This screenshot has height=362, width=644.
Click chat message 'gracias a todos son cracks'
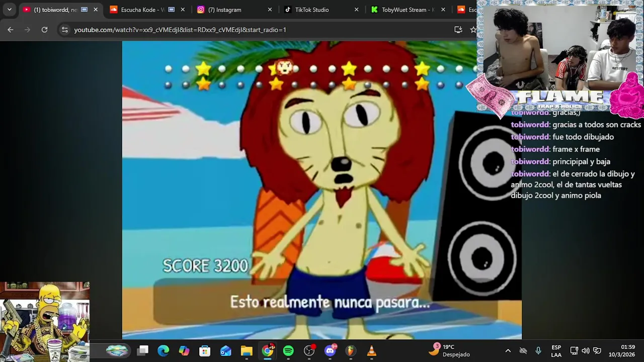597,125
